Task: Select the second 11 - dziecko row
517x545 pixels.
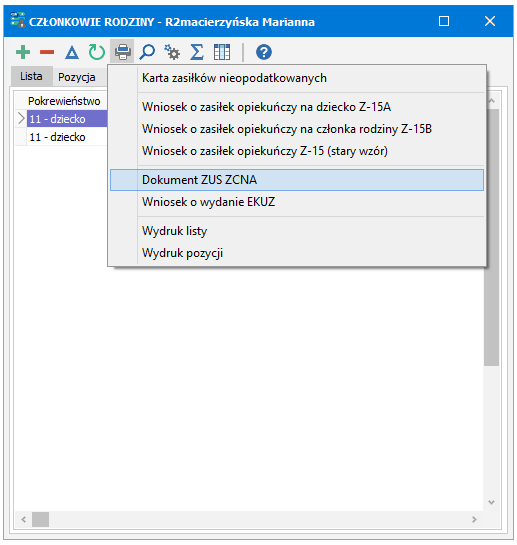Action: [61, 137]
